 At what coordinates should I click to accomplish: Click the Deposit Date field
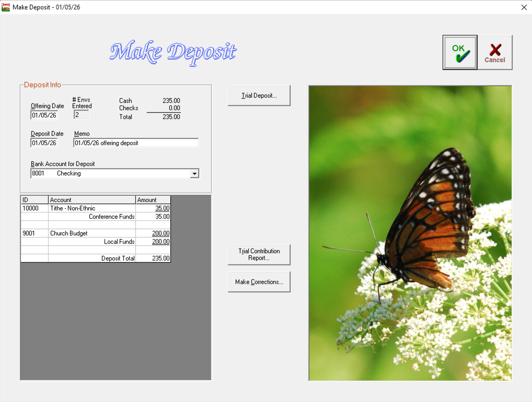coord(44,143)
